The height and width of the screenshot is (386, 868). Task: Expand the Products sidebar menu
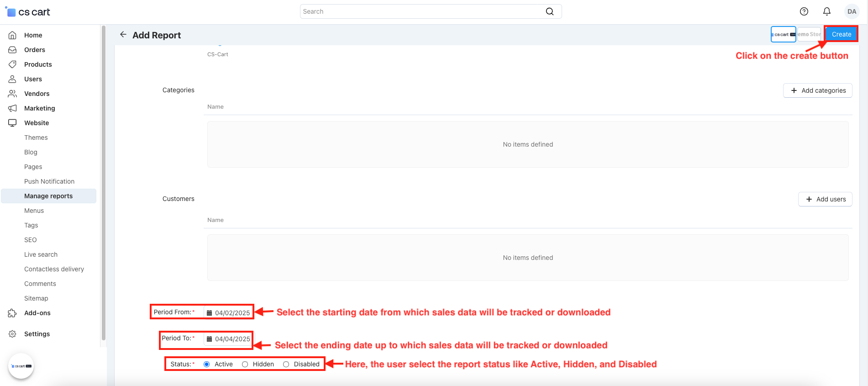click(x=38, y=64)
